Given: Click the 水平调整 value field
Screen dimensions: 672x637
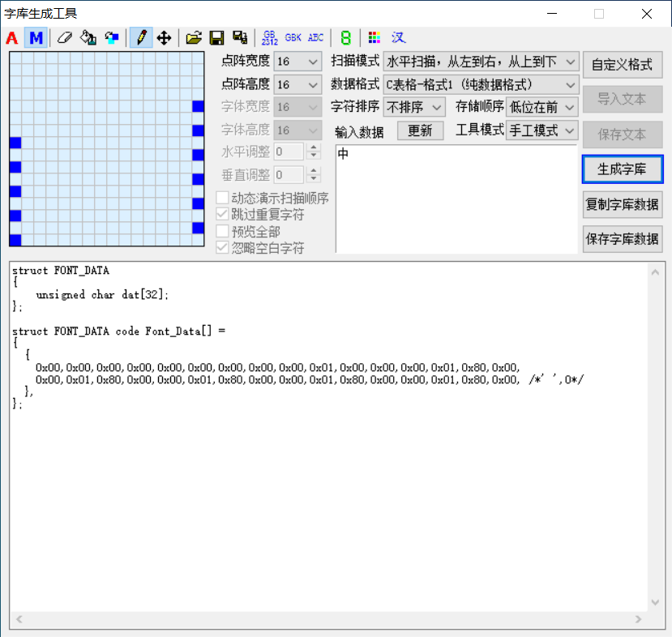Looking at the screenshot, I should [289, 152].
